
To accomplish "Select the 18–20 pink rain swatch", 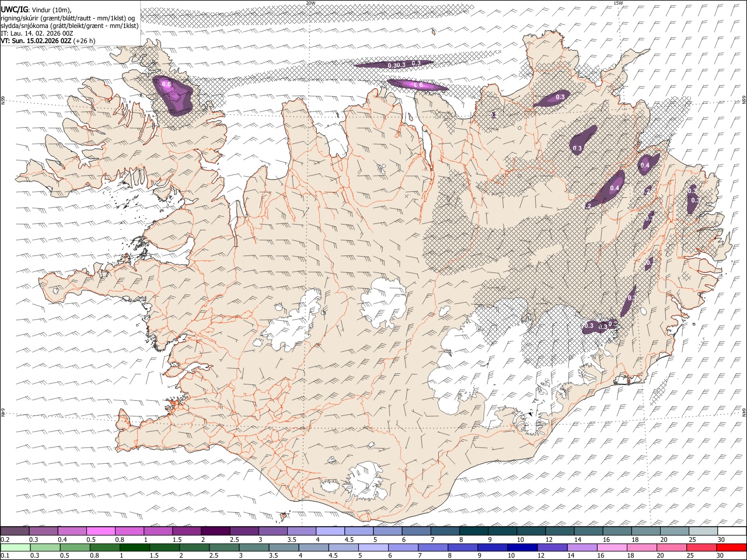I will tap(642, 547).
